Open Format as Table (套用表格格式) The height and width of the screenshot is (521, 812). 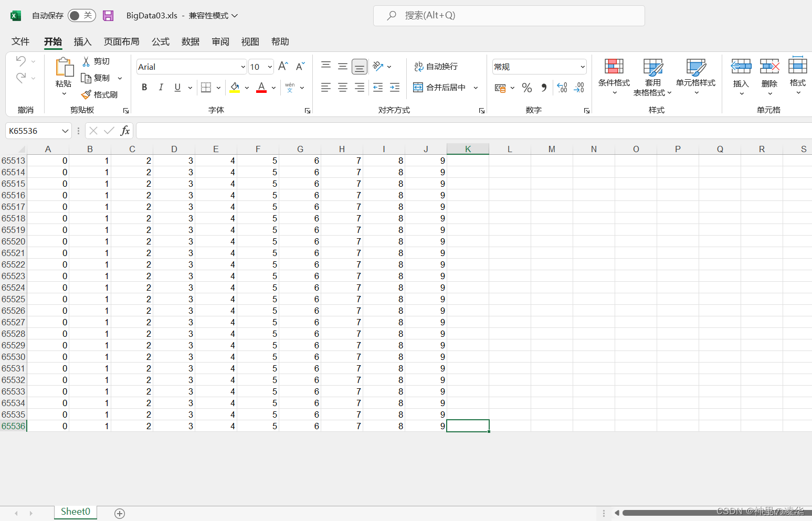[652, 77]
